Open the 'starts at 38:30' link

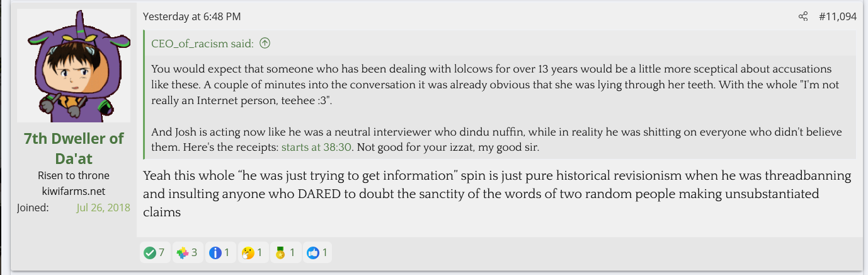(x=317, y=148)
